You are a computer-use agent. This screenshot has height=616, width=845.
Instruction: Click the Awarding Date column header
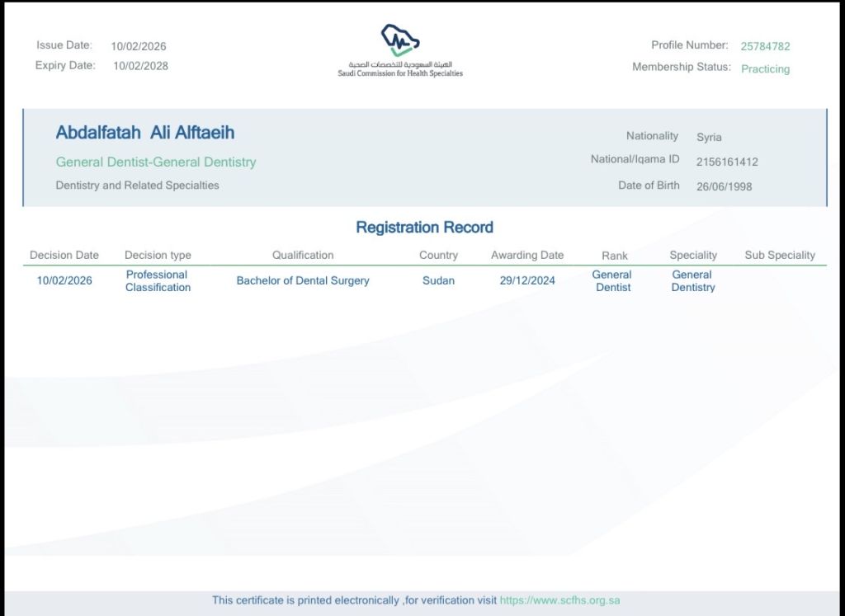(527, 256)
